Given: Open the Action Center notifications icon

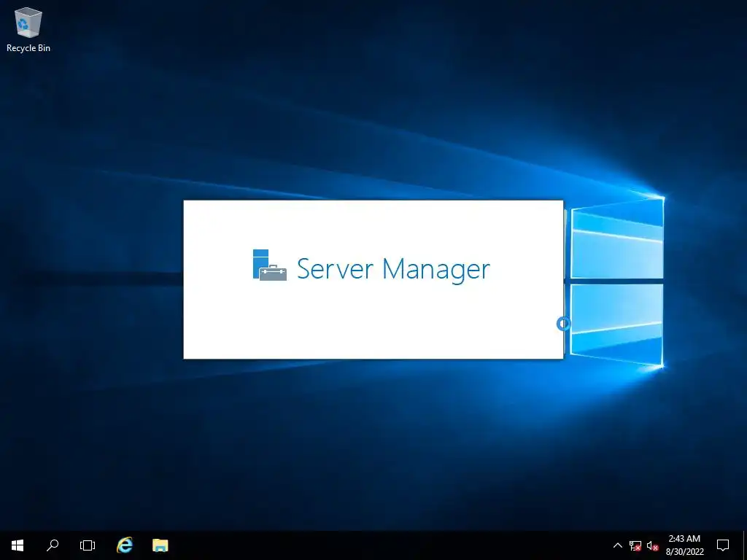Looking at the screenshot, I should 723,545.
